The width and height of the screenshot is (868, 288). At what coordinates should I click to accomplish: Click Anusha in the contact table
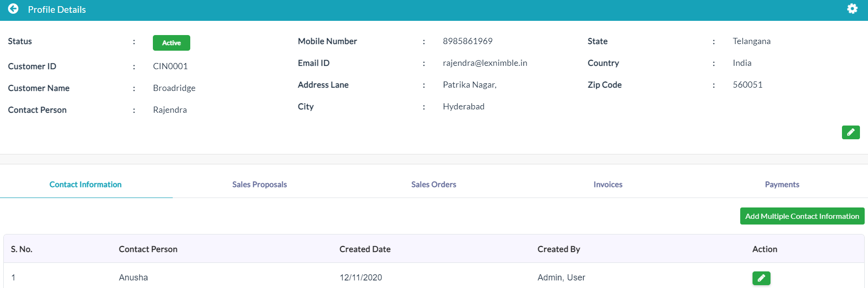(133, 278)
